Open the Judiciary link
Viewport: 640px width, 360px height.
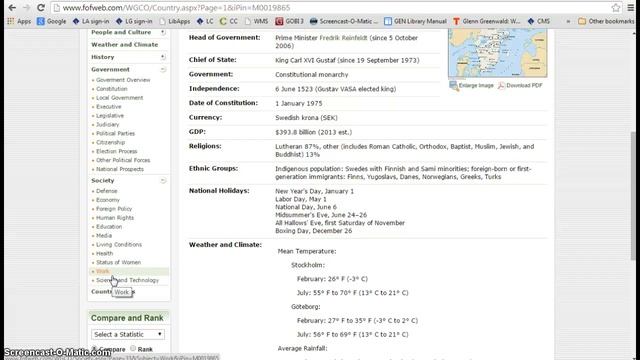[107, 124]
